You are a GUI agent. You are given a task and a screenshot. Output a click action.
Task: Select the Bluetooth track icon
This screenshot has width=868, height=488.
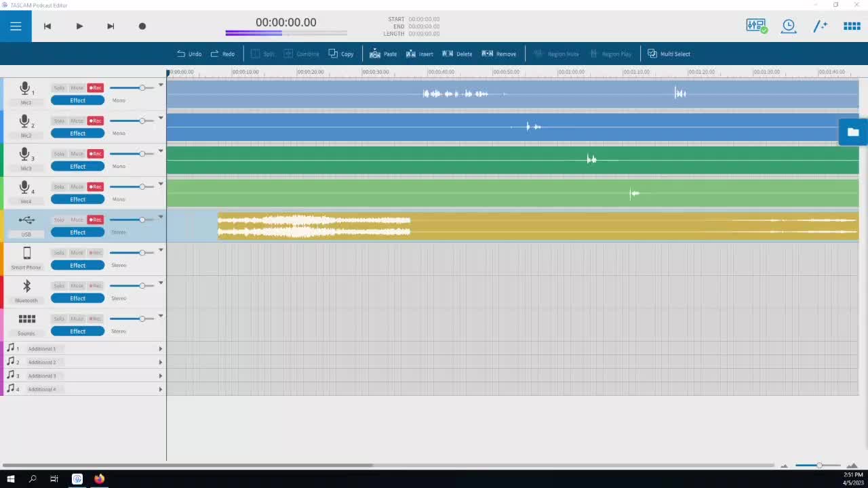[26, 286]
